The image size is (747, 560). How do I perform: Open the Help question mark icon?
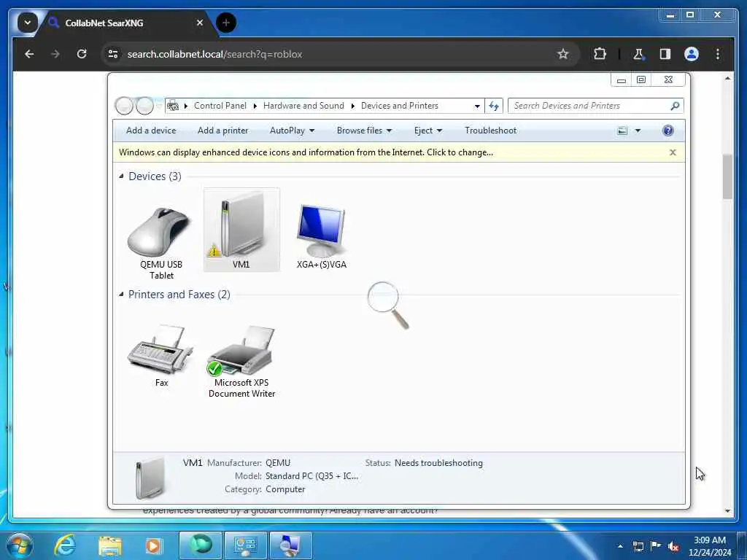tap(668, 131)
